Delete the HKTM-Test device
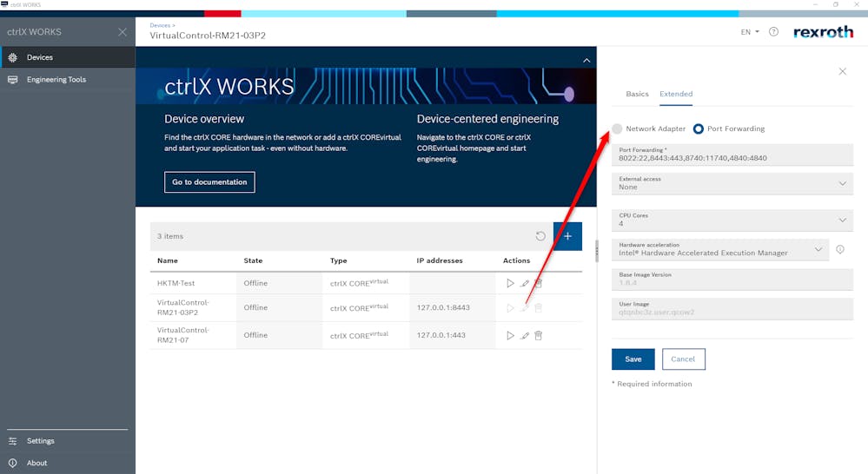868x474 pixels. 538,283
